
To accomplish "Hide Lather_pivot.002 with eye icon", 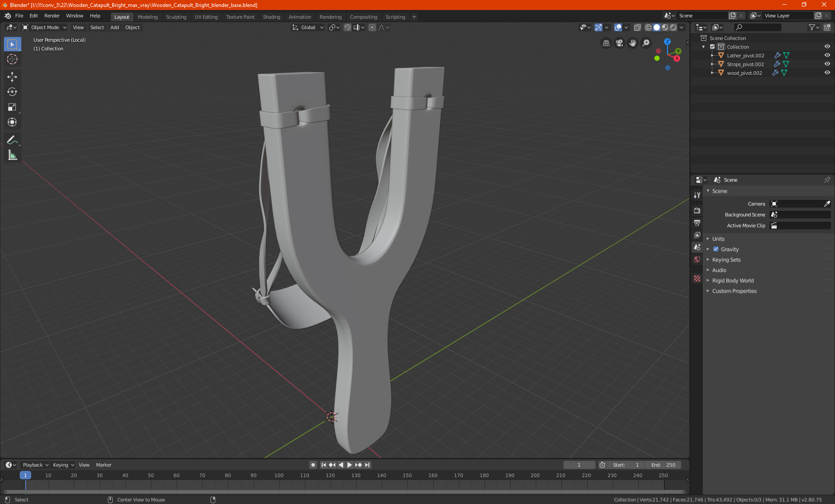I will (x=827, y=55).
